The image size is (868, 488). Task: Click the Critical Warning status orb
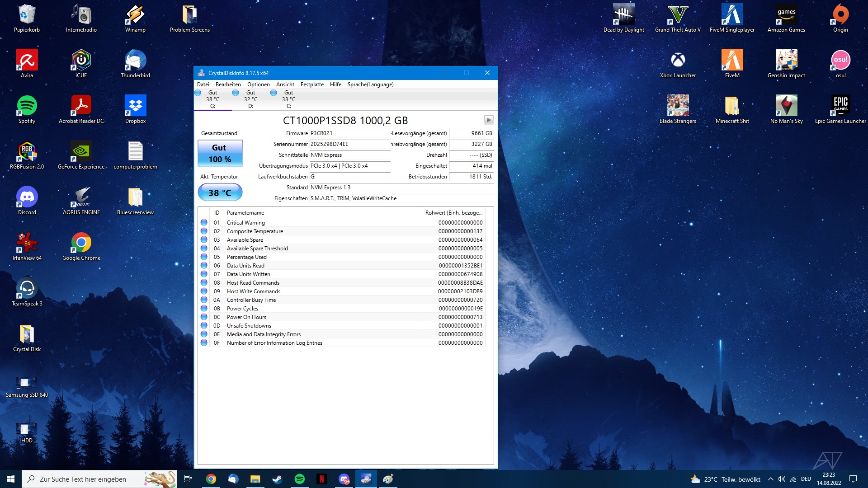pyautogui.click(x=204, y=223)
